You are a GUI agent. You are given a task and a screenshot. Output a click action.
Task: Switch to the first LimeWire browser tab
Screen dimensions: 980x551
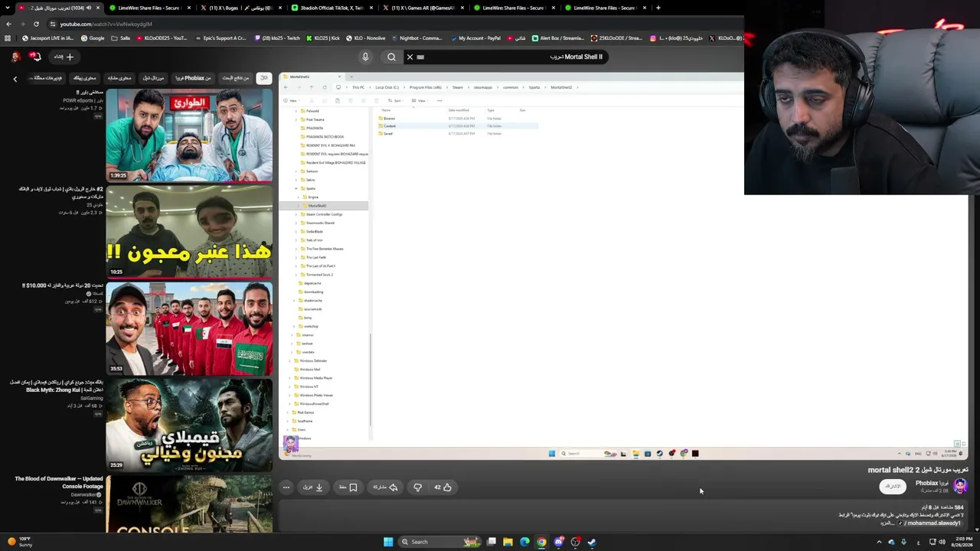click(x=149, y=8)
